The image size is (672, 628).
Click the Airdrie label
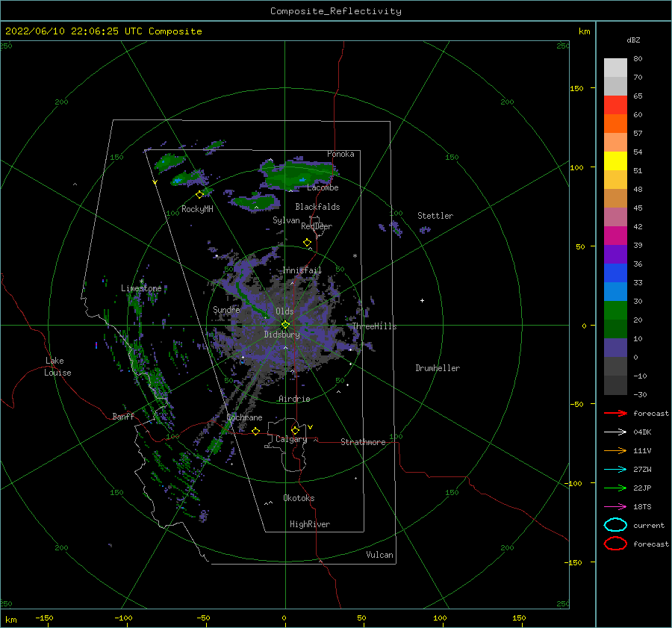[294, 399]
